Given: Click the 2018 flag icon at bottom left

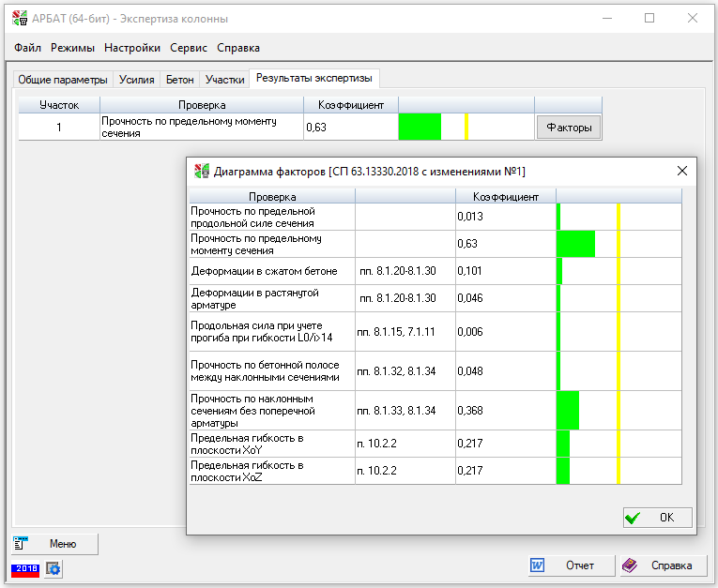Looking at the screenshot, I should pos(24,568).
